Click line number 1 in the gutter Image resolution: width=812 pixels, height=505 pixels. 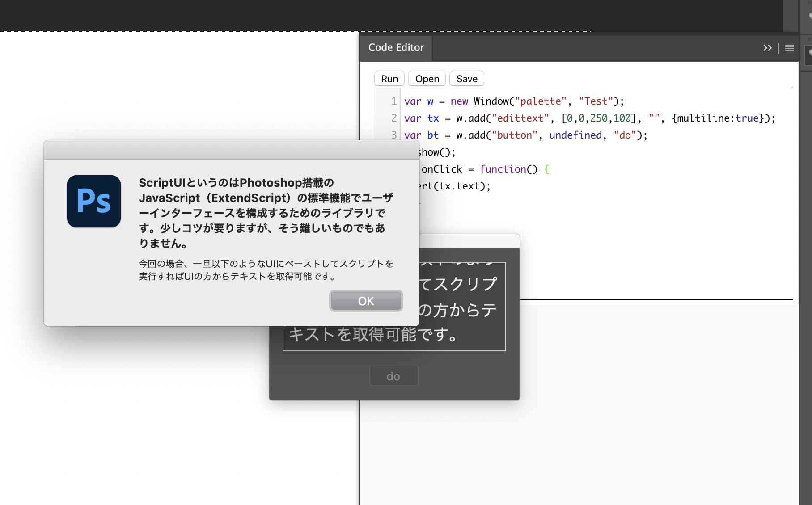[x=394, y=101]
